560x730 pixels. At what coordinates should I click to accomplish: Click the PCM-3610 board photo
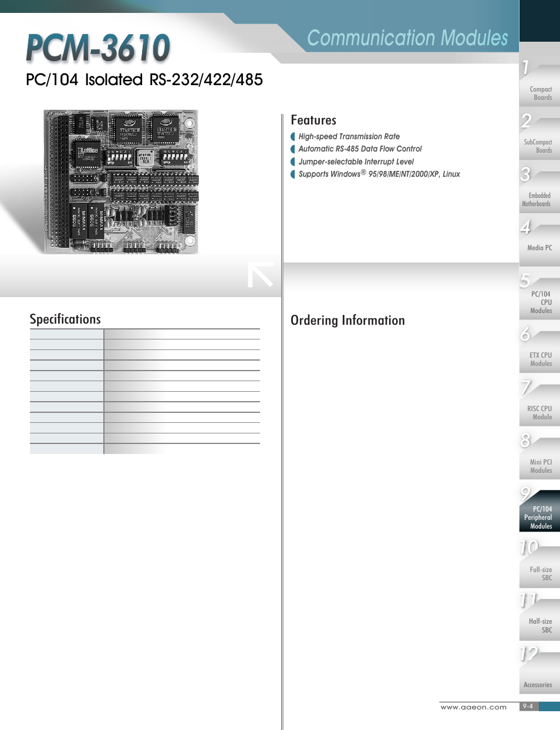click(121, 182)
